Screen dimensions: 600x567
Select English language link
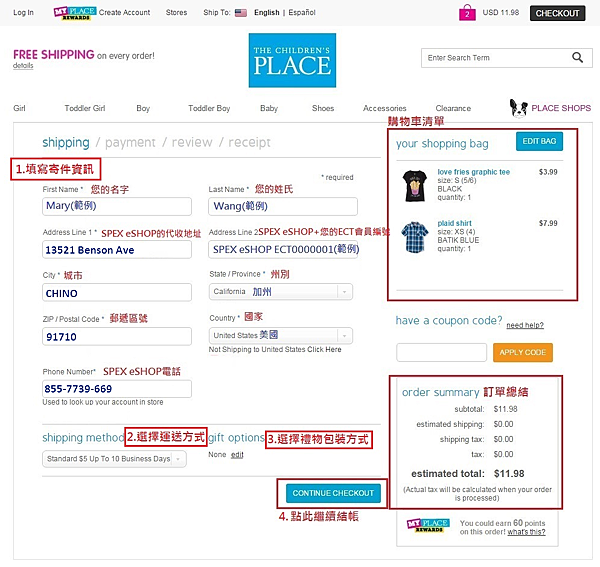pyautogui.click(x=267, y=13)
